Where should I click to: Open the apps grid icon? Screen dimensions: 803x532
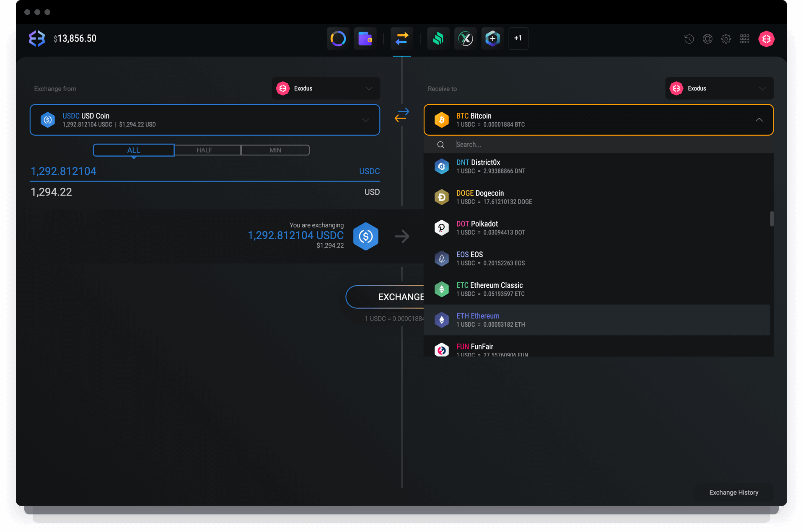(745, 39)
